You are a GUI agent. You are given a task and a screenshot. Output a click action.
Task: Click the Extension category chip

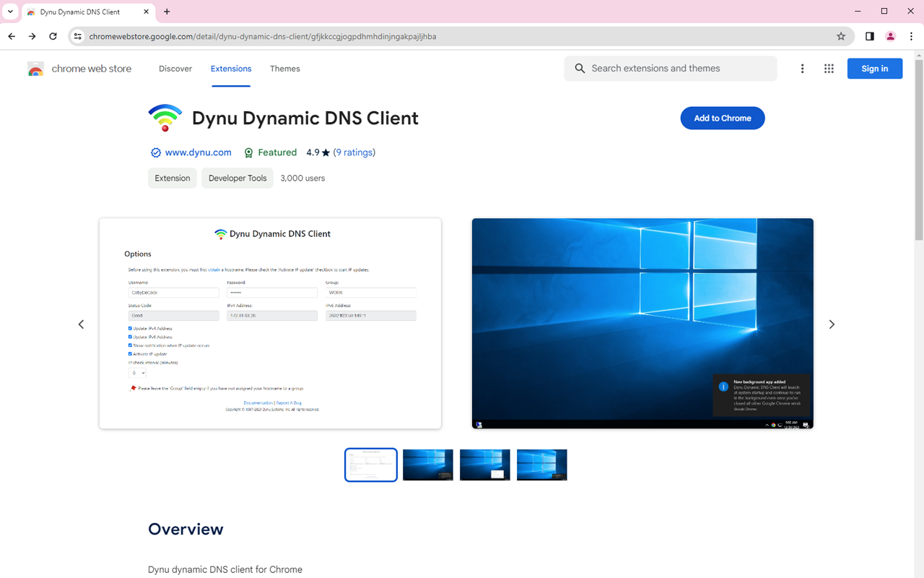pyautogui.click(x=173, y=178)
